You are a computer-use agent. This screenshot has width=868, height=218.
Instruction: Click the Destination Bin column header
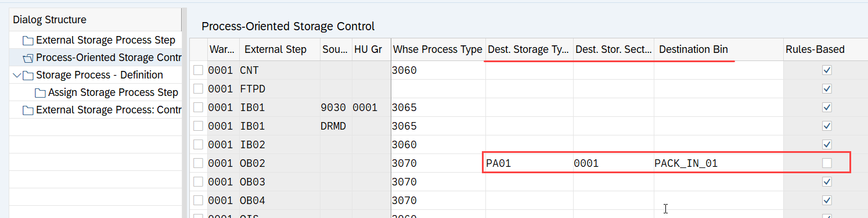pos(719,49)
